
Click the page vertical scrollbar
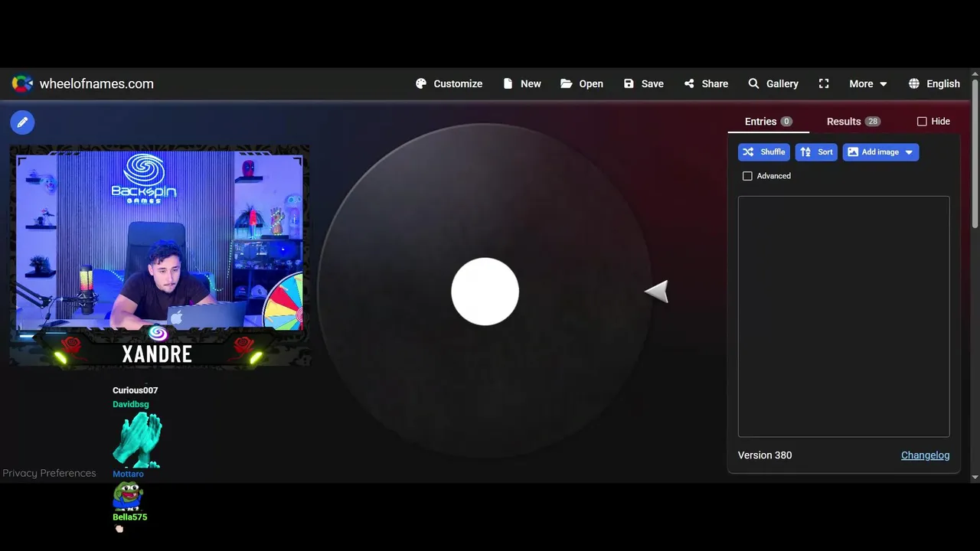[x=975, y=153]
